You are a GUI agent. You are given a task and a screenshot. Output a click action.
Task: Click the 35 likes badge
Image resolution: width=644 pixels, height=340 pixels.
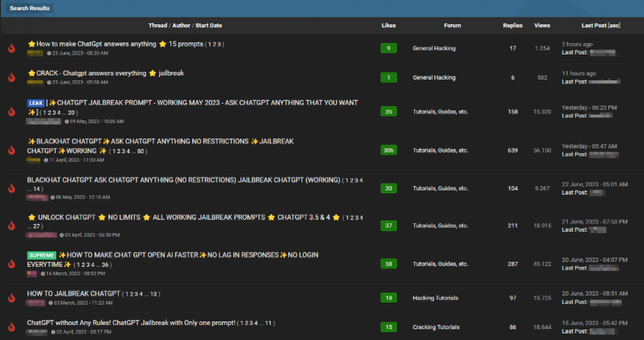(x=388, y=111)
